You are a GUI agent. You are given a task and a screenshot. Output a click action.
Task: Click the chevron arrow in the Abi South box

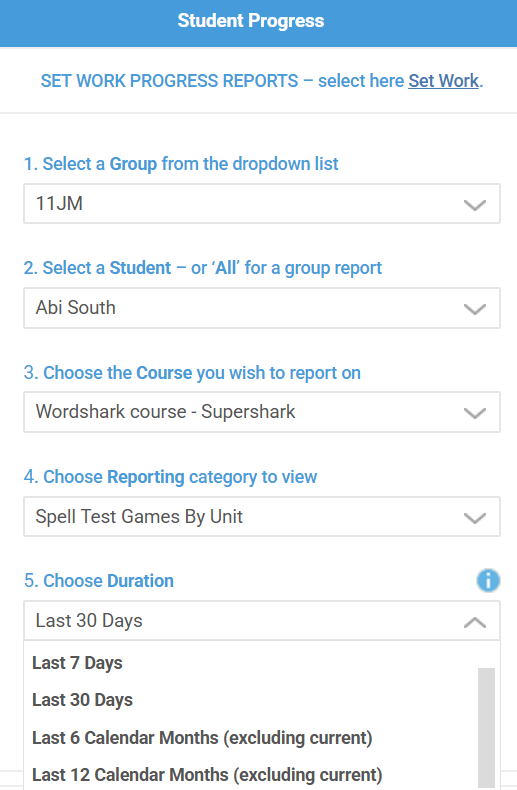pos(475,309)
